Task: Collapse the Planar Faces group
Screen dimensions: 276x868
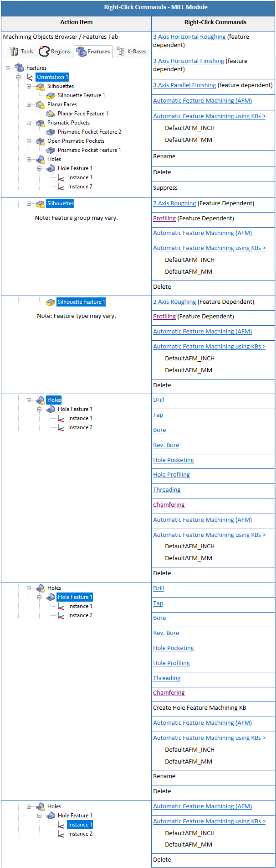Action: (29, 104)
